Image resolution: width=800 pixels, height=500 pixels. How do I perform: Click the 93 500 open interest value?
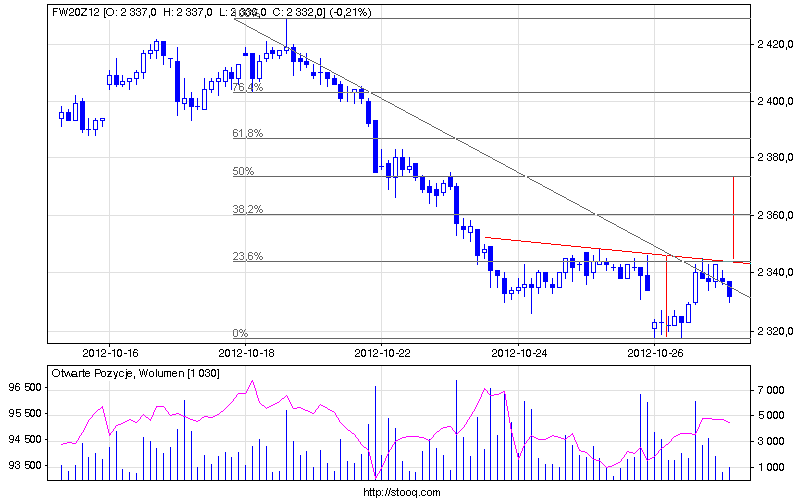(25, 466)
